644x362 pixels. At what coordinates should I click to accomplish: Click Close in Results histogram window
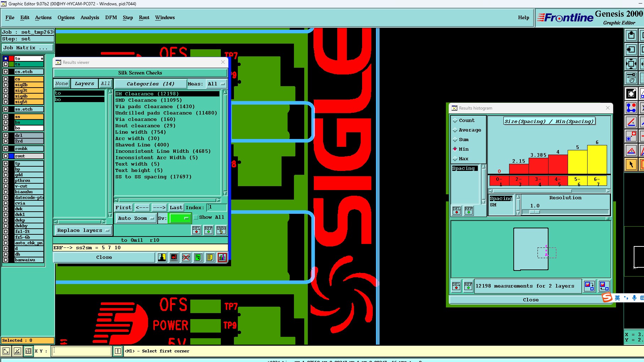(x=530, y=300)
